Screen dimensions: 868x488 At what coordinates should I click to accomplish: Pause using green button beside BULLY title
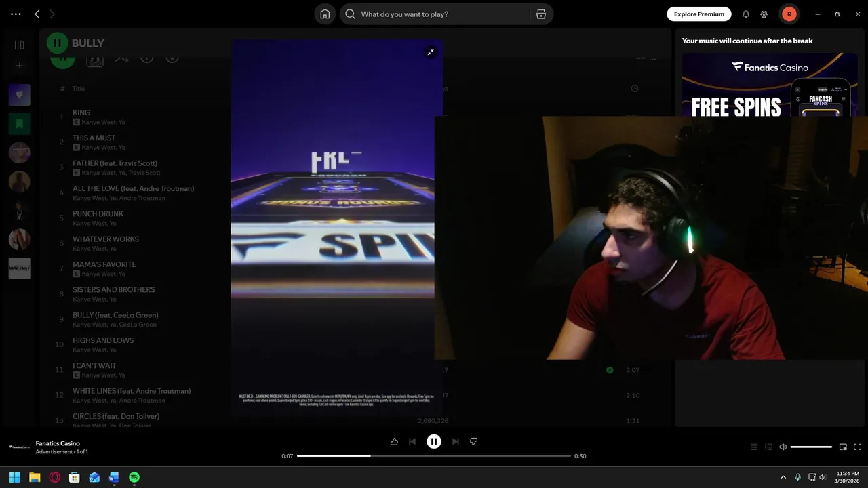coord(57,43)
